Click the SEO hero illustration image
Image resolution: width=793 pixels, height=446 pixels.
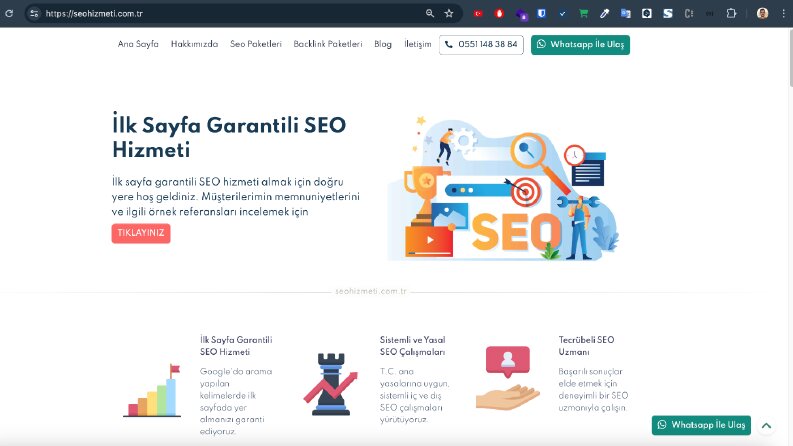click(x=503, y=188)
